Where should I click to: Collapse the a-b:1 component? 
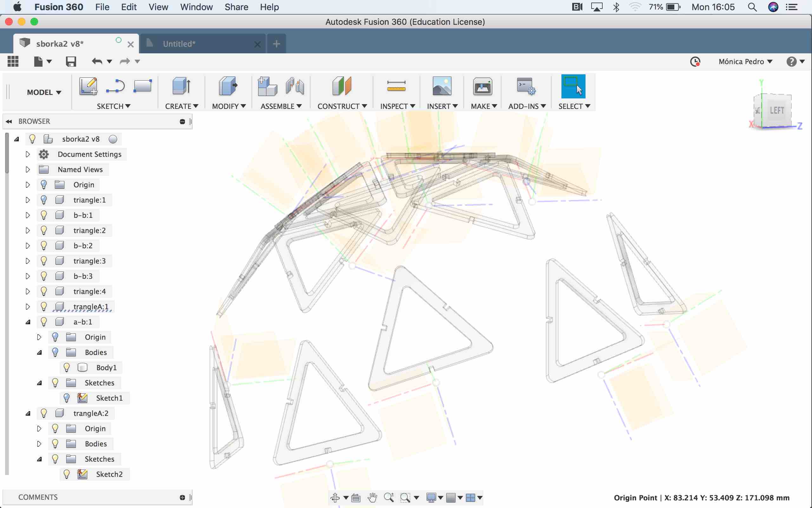click(x=28, y=322)
